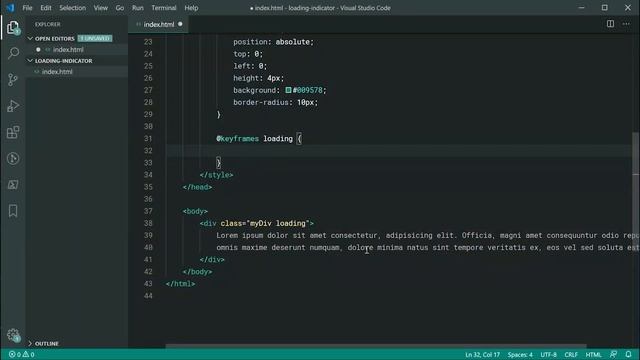Open the Go menu
The height and width of the screenshot is (360, 640).
pos(120,8)
